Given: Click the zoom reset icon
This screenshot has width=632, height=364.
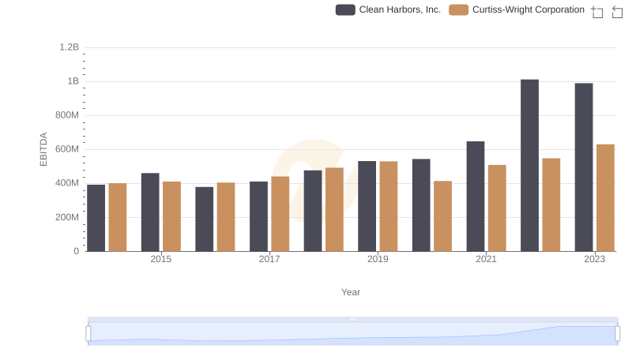Looking at the screenshot, I should tap(617, 12).
